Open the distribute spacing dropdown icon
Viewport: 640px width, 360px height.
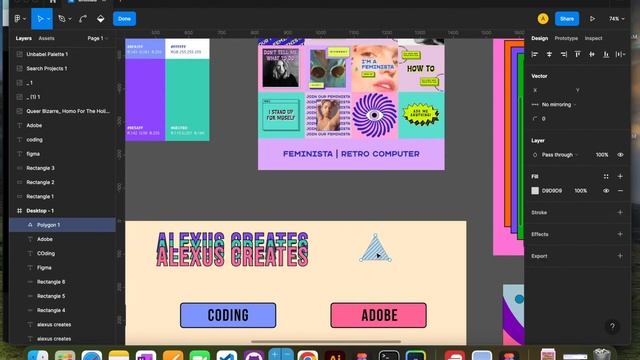point(620,54)
